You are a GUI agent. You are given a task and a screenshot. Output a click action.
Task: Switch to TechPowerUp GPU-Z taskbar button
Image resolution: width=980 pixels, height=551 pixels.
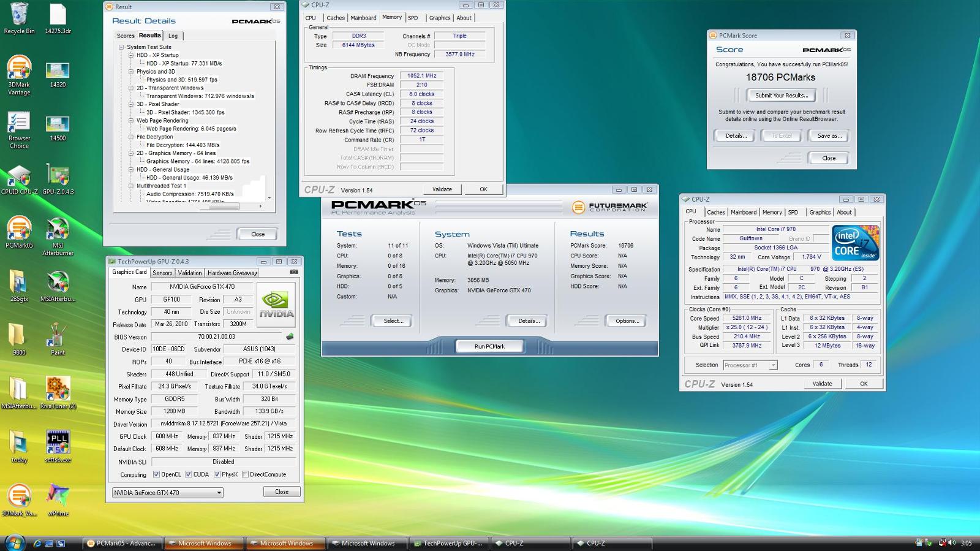(448, 543)
